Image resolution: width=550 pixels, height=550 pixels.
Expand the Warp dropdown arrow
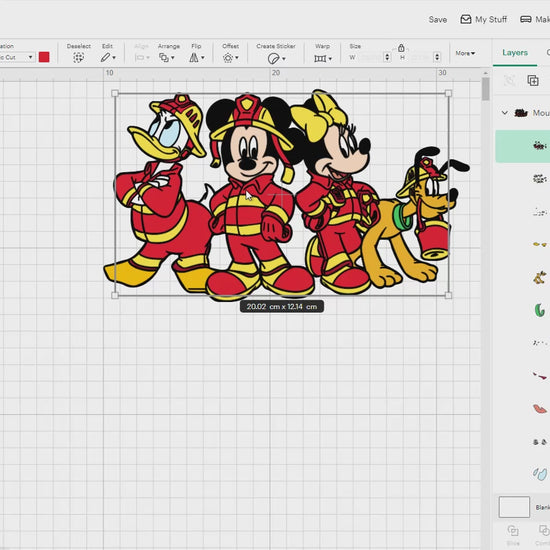330,59
